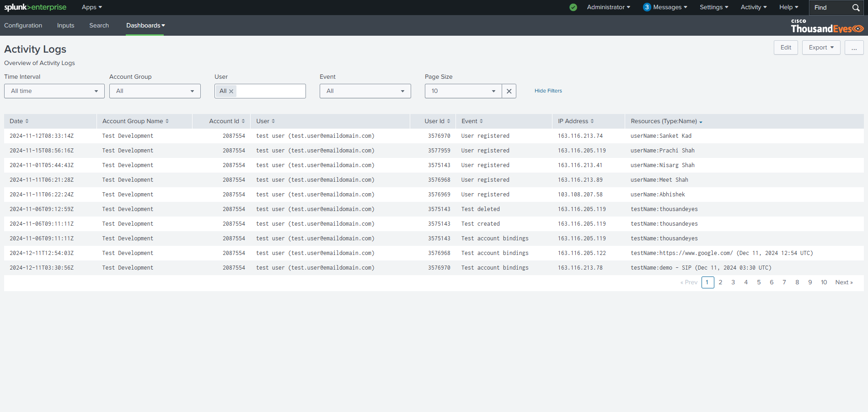
Task: Expand the Page Size dropdown
Action: pos(463,91)
